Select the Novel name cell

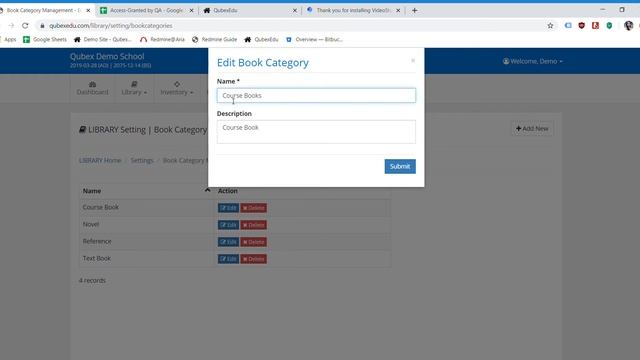[x=148, y=224]
